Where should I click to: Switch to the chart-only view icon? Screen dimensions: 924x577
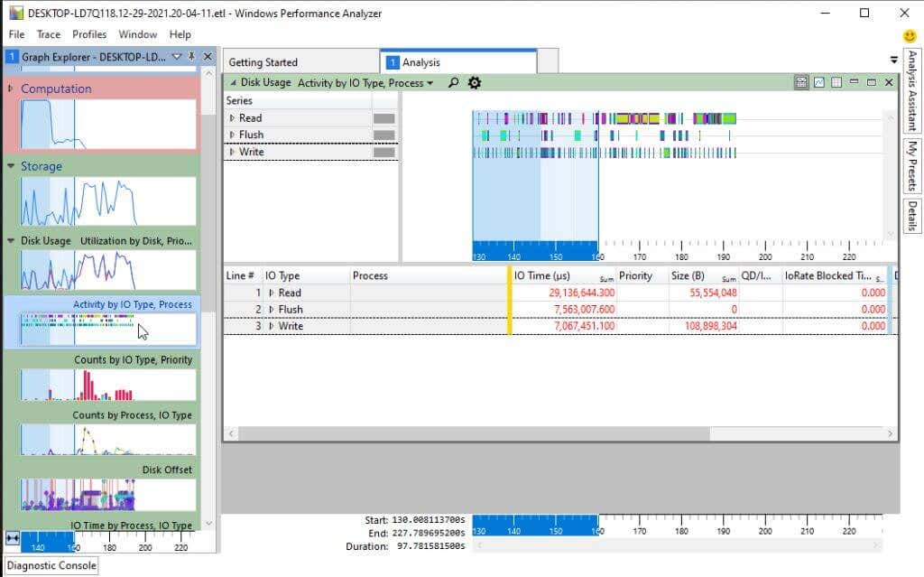pos(818,82)
